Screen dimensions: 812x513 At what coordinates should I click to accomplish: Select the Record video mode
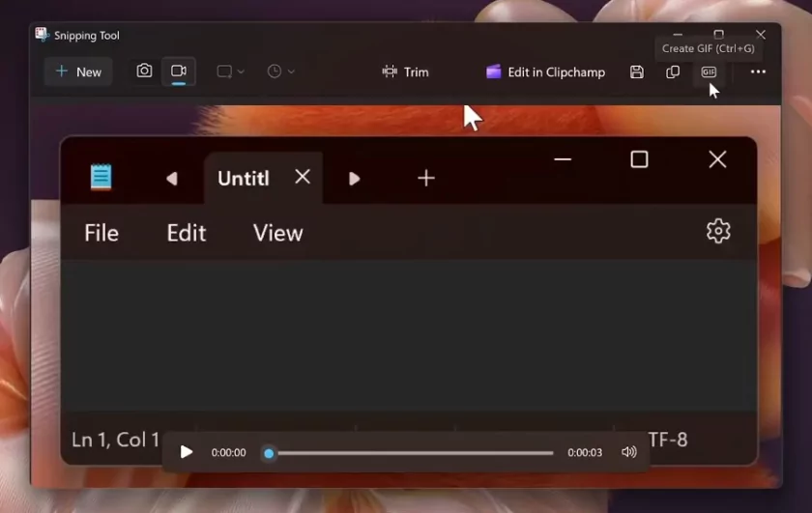[x=179, y=71]
